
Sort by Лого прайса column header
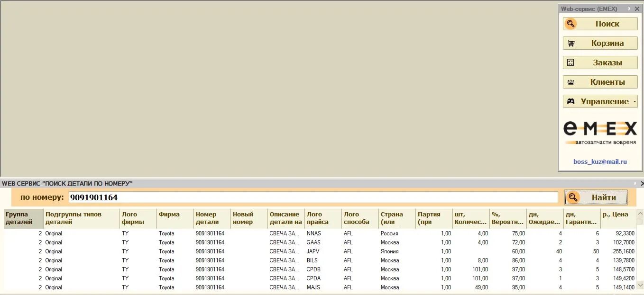(x=323, y=218)
